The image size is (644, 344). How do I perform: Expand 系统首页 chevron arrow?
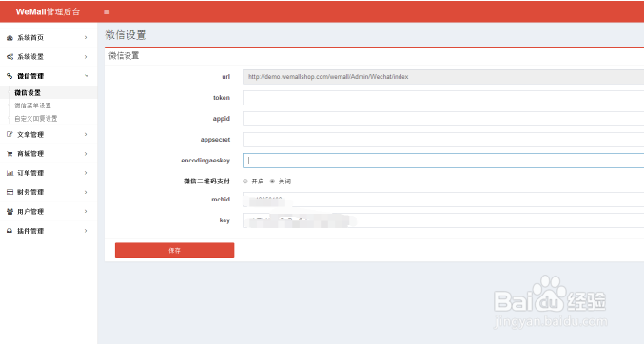[x=86, y=37]
